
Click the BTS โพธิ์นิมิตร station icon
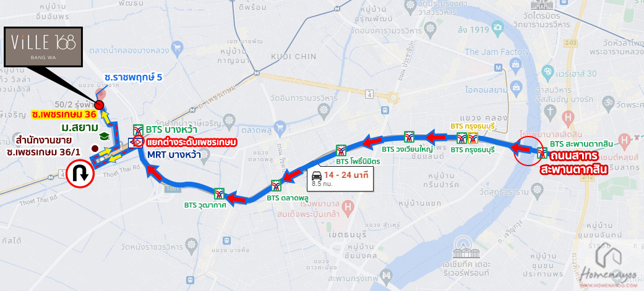pyautogui.click(x=341, y=150)
